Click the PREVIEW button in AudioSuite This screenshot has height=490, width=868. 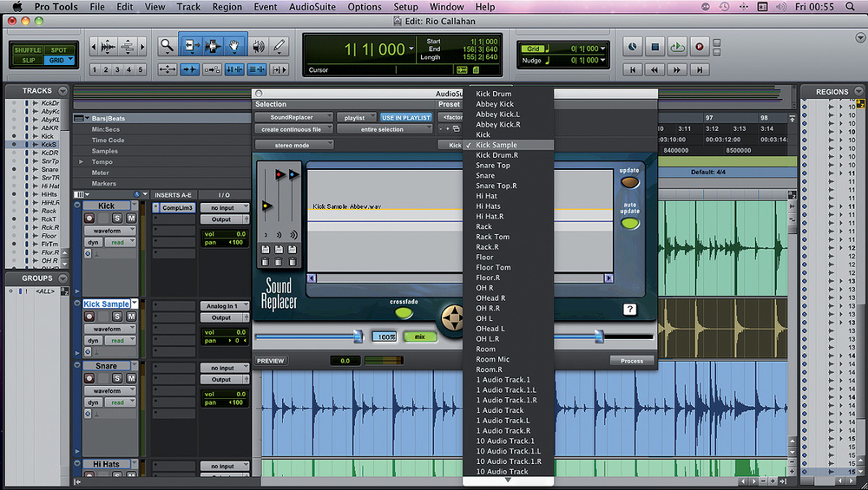[x=270, y=361]
